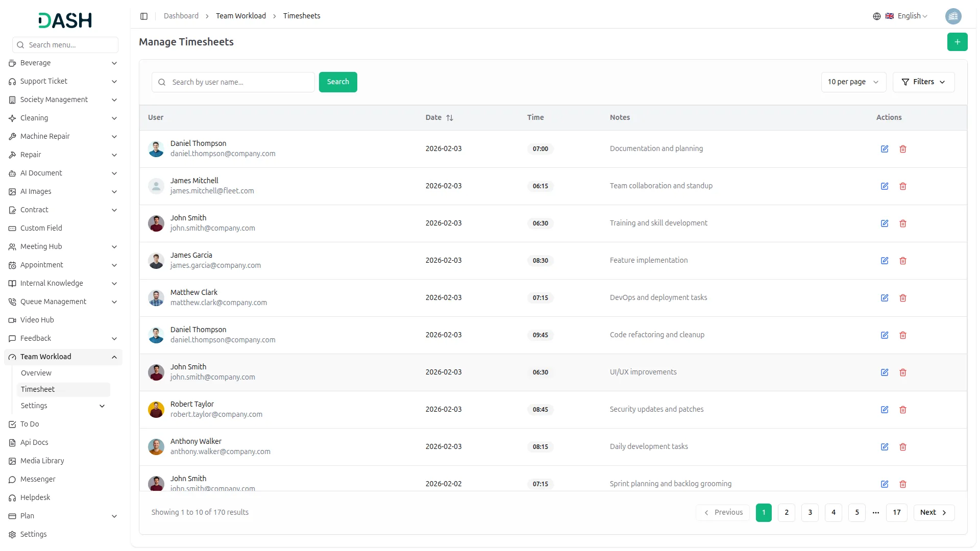This screenshot has height=551, width=980.
Task: Edit the Code refactoring and cleanup entry
Action: click(x=885, y=335)
